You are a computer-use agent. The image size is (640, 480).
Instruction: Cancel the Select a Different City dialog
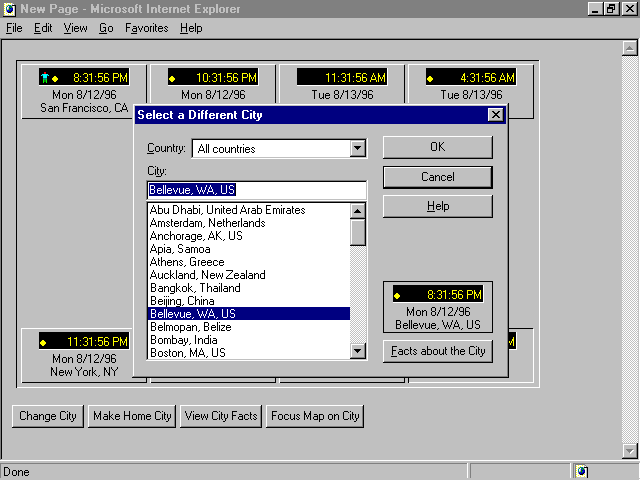[x=437, y=177]
